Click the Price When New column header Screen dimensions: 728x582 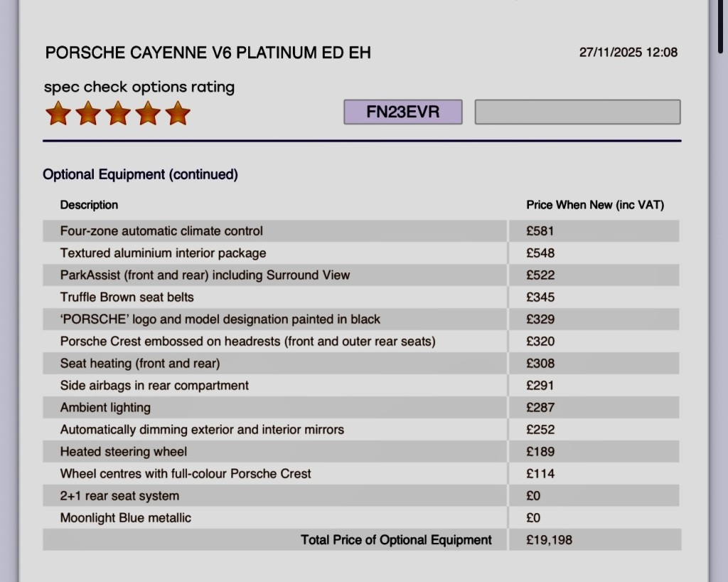(x=595, y=205)
